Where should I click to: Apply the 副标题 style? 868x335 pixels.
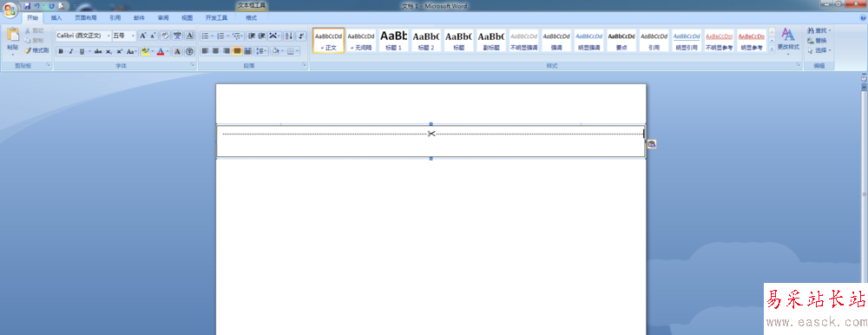pos(491,41)
